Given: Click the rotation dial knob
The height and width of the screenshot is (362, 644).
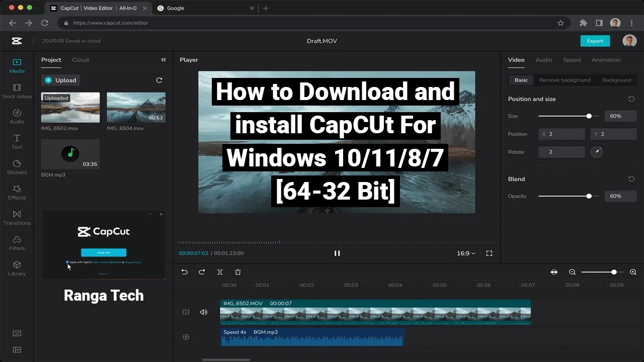Looking at the screenshot, I should [596, 152].
